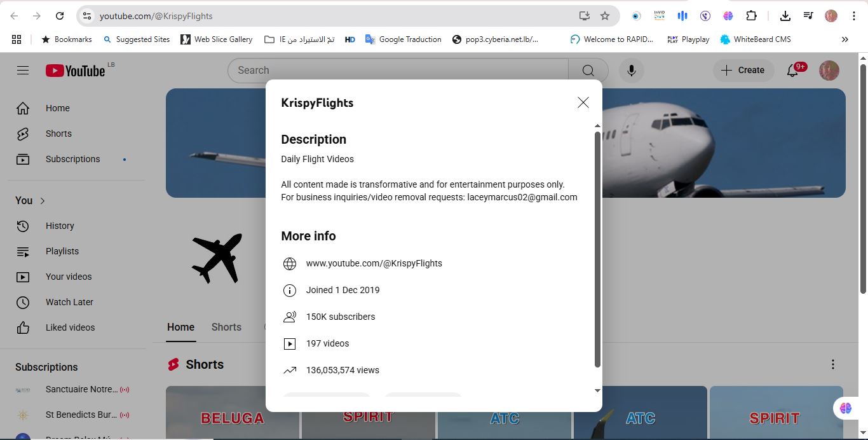
Task: Open YouTube Home from the sidebar
Action: coord(57,108)
